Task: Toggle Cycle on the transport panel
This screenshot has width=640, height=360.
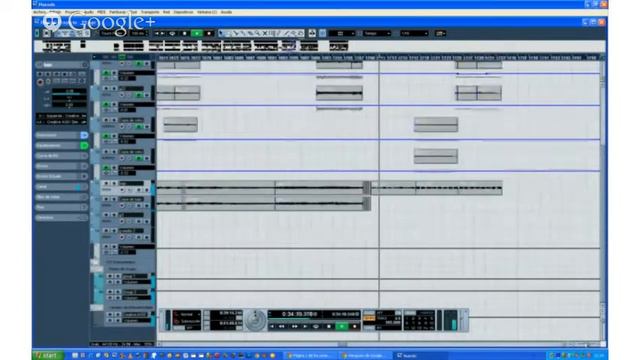Action: (x=316, y=326)
